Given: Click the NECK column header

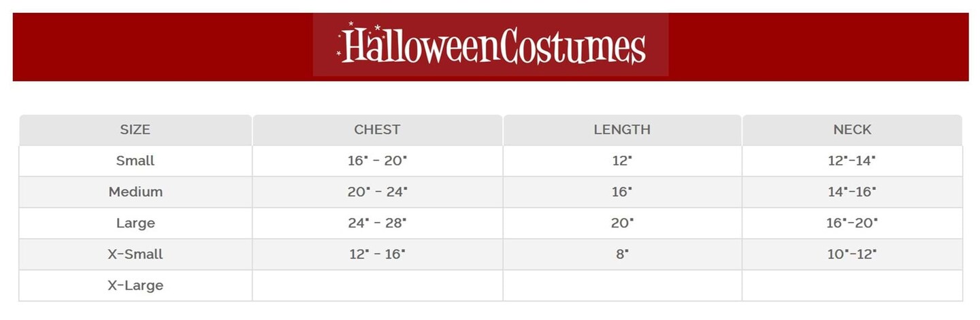Looking at the screenshot, I should [852, 129].
